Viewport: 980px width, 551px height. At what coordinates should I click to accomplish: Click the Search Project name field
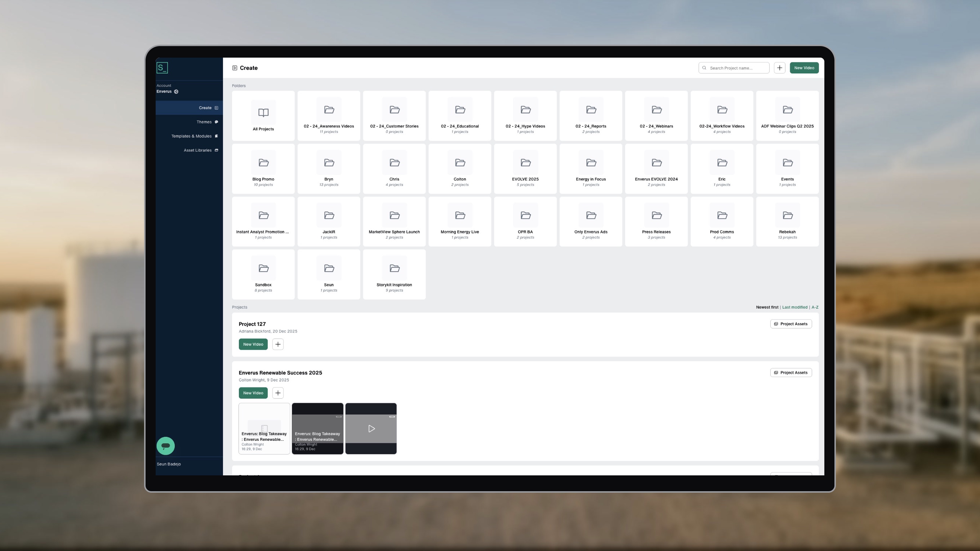coord(734,68)
